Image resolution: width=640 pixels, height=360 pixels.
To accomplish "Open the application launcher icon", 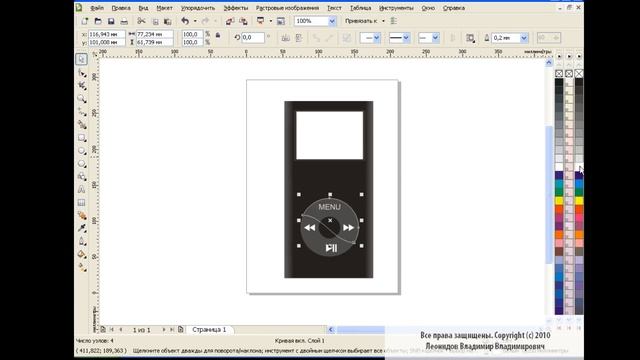I will click(260, 21).
